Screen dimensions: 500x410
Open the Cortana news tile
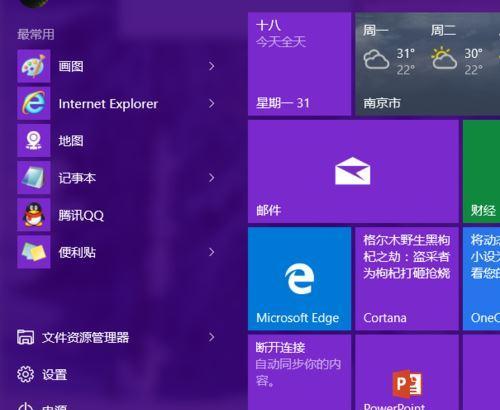407,279
